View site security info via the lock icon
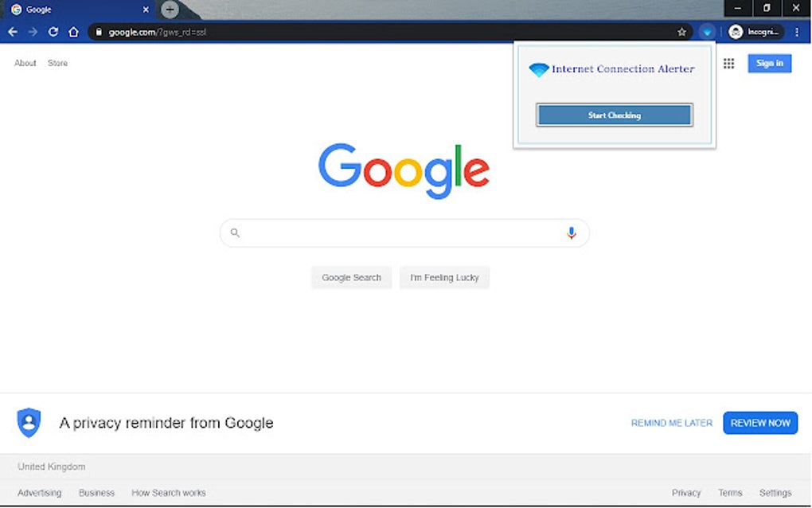The width and height of the screenshot is (812, 508). 97,33
